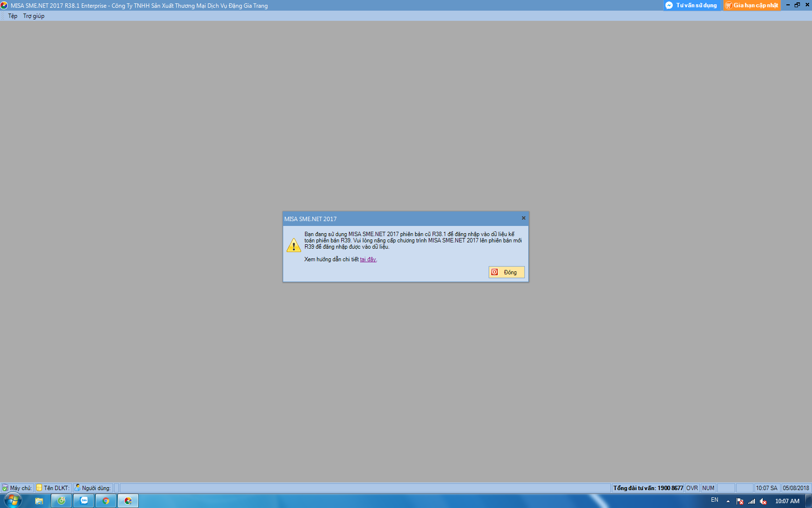
Task: Follow the 'tại đây' guide link
Action: pos(368,259)
